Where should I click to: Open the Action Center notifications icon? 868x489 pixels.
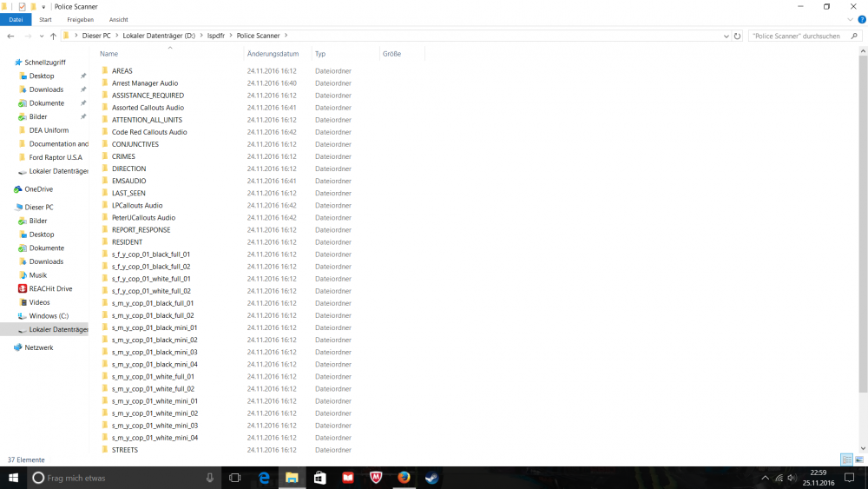coord(849,478)
